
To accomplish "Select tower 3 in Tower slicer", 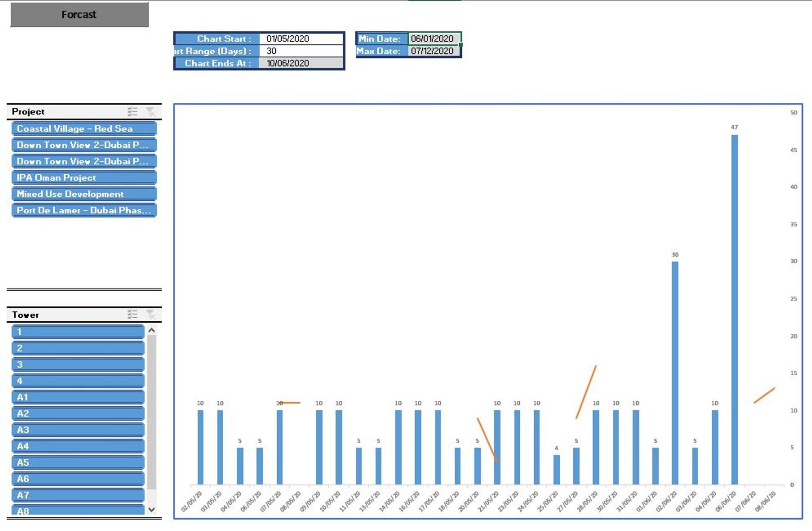I will (x=78, y=364).
